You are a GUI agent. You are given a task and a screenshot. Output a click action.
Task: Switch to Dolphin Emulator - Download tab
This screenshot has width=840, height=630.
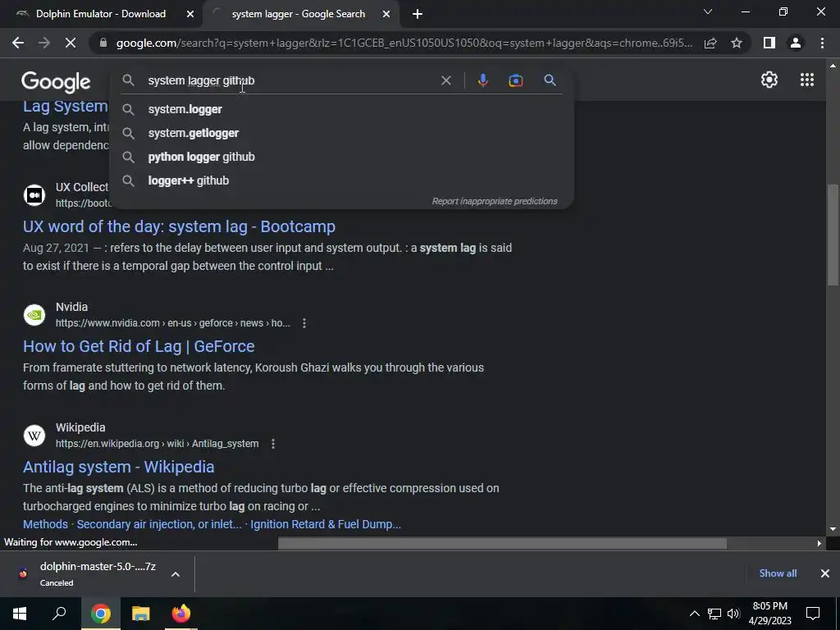tap(101, 14)
